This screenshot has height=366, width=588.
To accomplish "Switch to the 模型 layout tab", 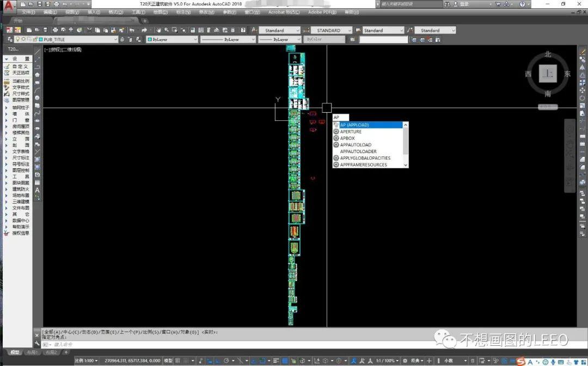I will (15, 352).
